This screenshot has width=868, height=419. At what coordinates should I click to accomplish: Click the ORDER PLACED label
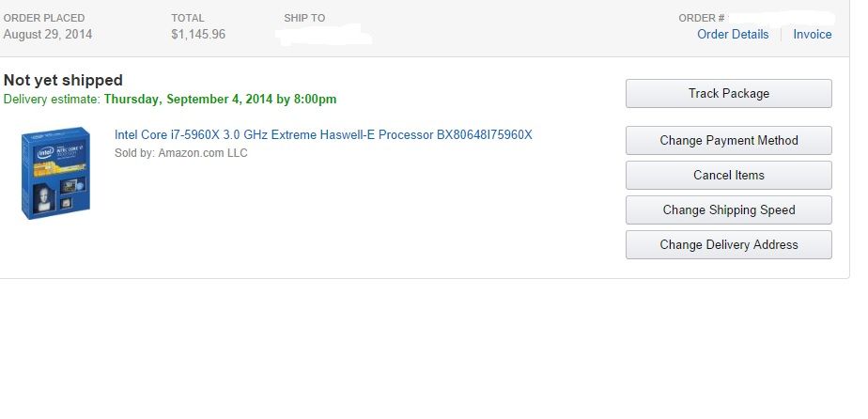(44, 18)
